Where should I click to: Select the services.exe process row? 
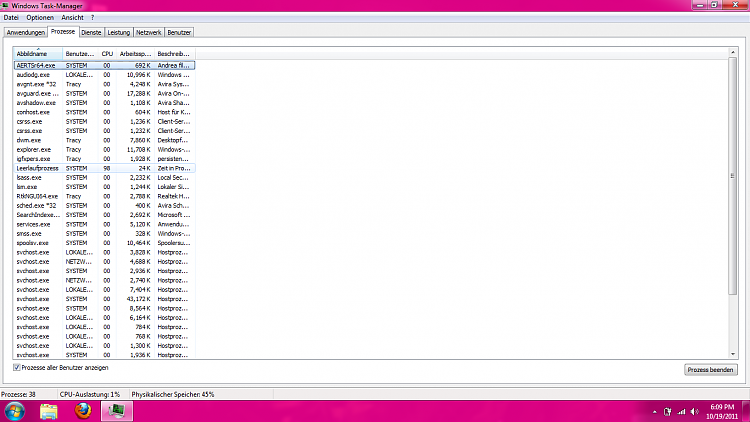(x=104, y=224)
